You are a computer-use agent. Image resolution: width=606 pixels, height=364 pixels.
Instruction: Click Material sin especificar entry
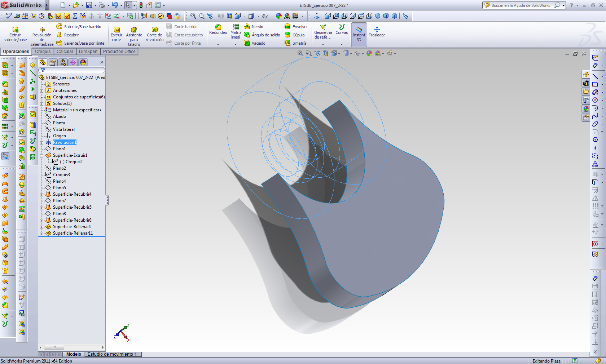point(77,110)
